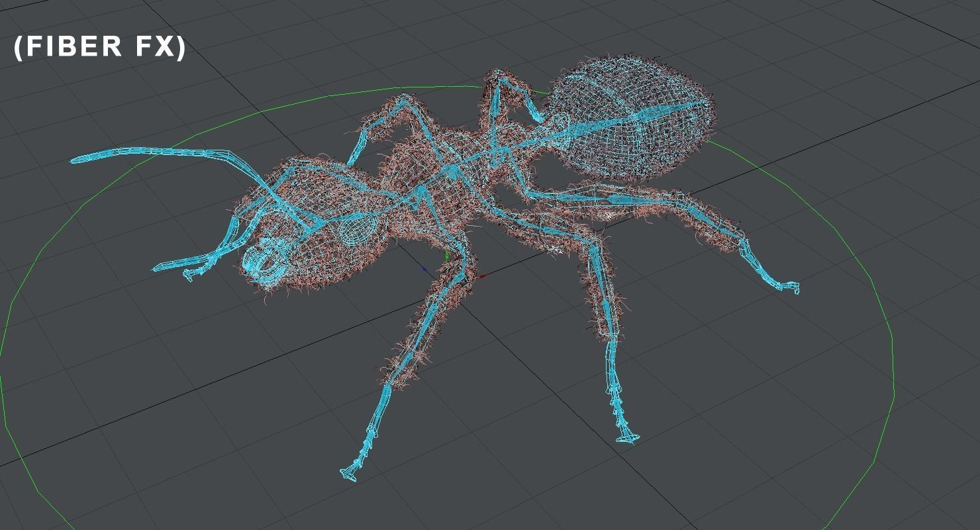Click the blue Z-axis gizmo handle

(x=424, y=269)
